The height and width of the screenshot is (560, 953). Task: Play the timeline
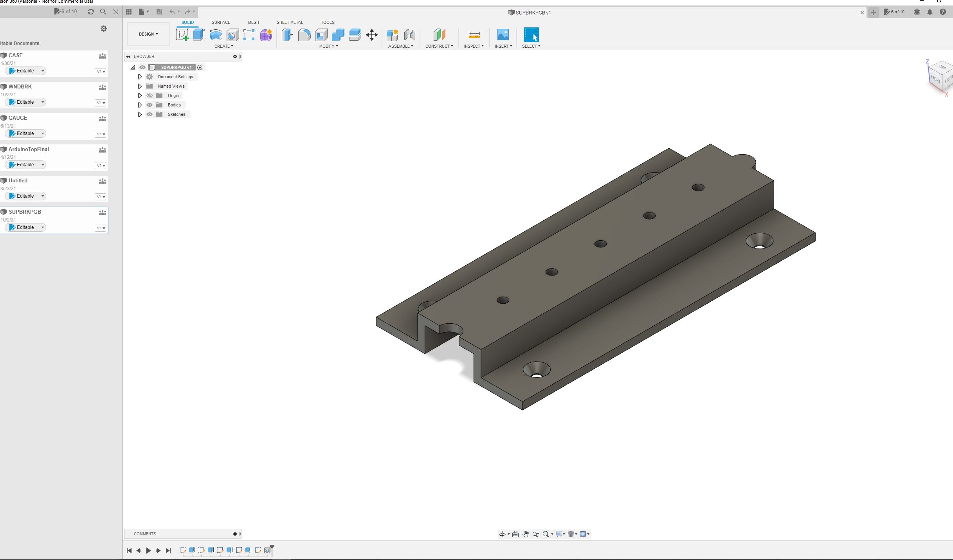[x=148, y=551]
